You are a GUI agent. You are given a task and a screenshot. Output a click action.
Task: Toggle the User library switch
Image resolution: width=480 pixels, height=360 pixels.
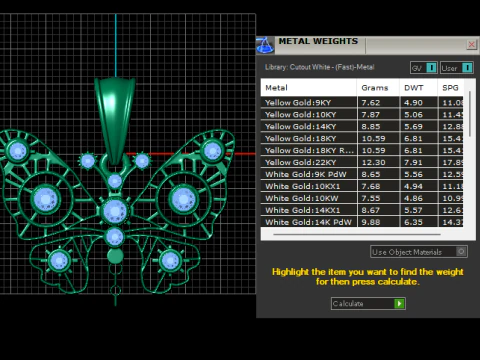point(456,68)
